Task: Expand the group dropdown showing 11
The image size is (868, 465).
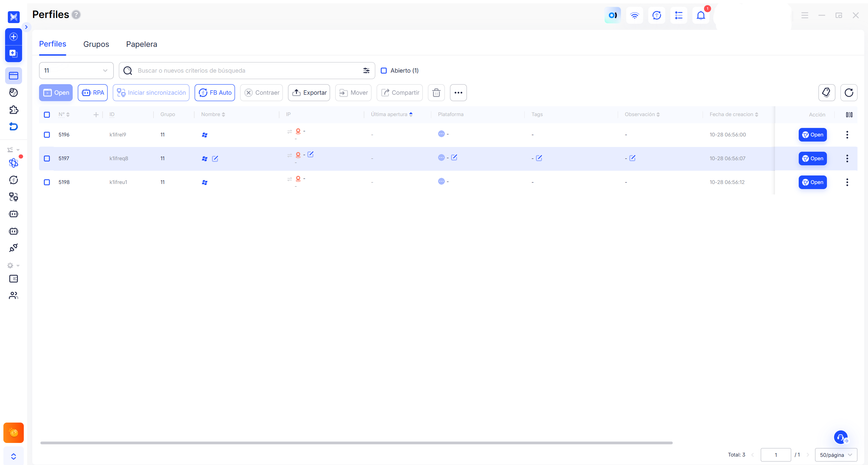Action: tap(76, 71)
